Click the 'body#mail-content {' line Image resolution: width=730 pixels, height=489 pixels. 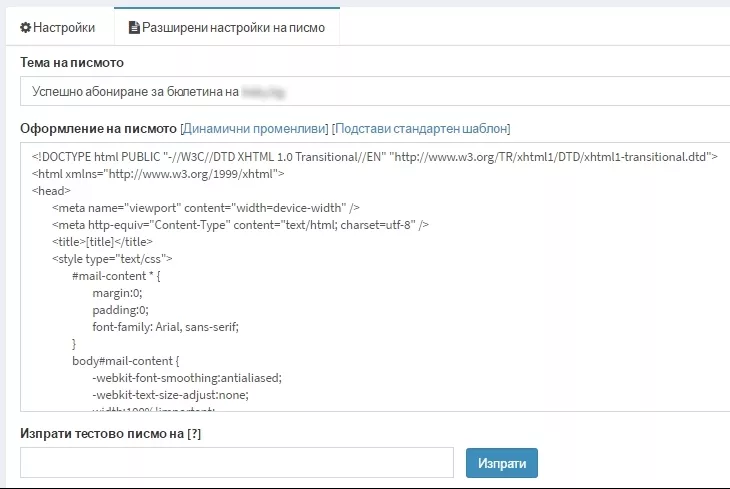126,361
